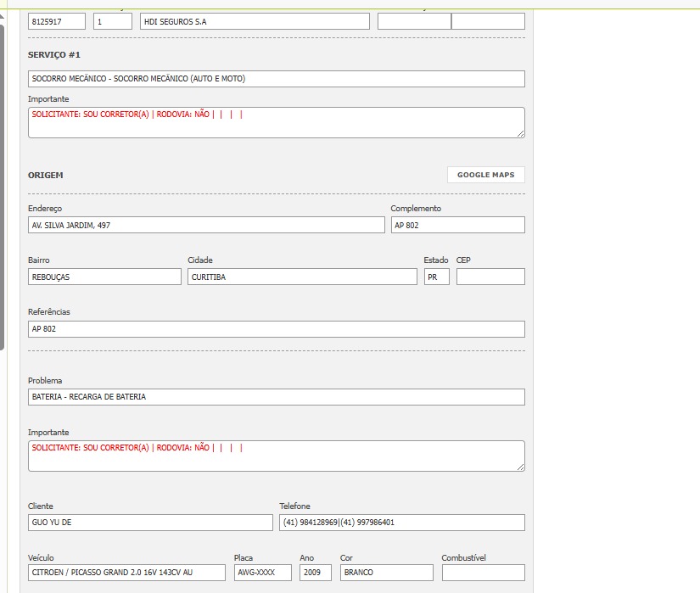
Task: Click the HDI Seguros S.A field
Action: (x=255, y=21)
